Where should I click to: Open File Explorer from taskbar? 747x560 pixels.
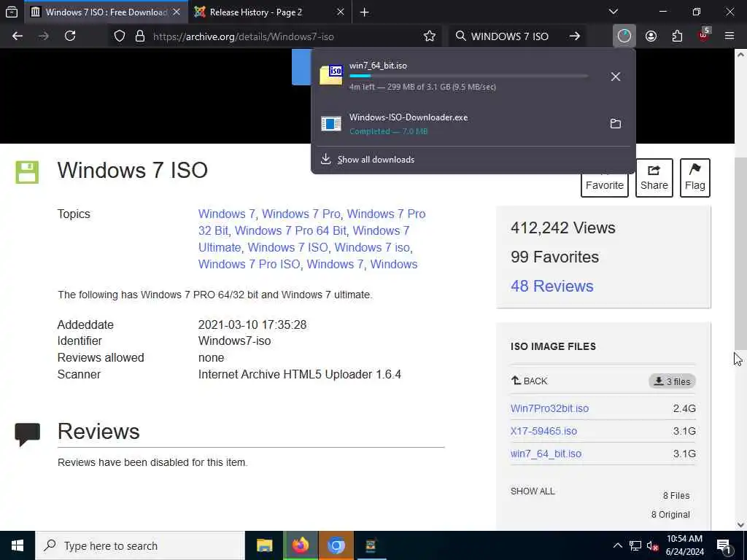click(264, 545)
